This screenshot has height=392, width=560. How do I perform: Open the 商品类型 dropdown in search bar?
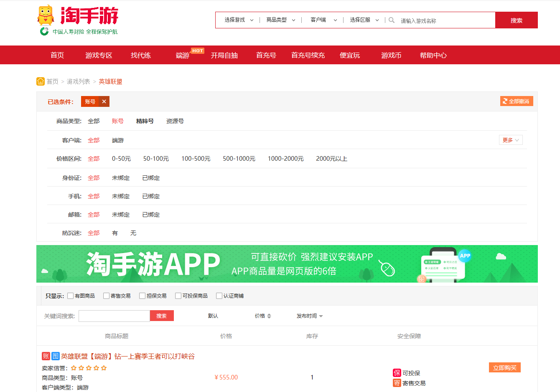tap(280, 20)
